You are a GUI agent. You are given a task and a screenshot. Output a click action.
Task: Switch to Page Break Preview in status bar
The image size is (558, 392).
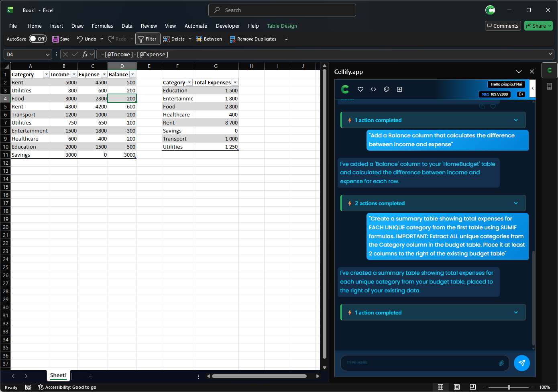pos(473,387)
